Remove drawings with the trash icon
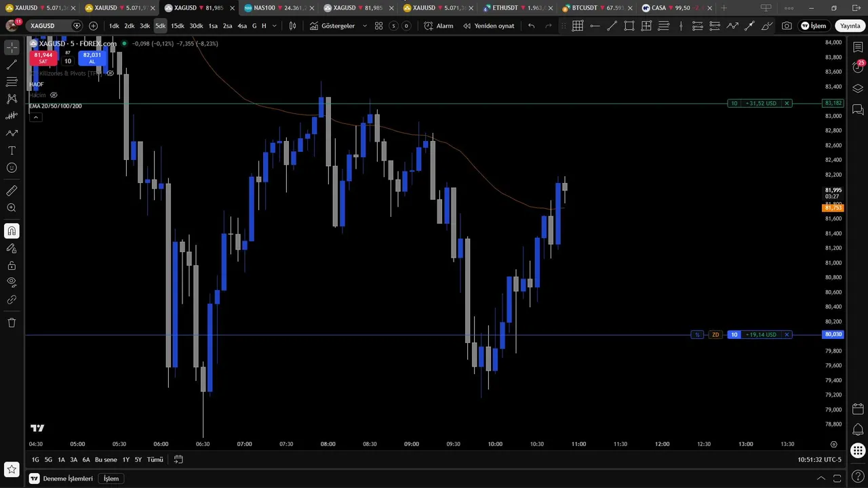Screen dimensions: 868x488 pos(12,323)
